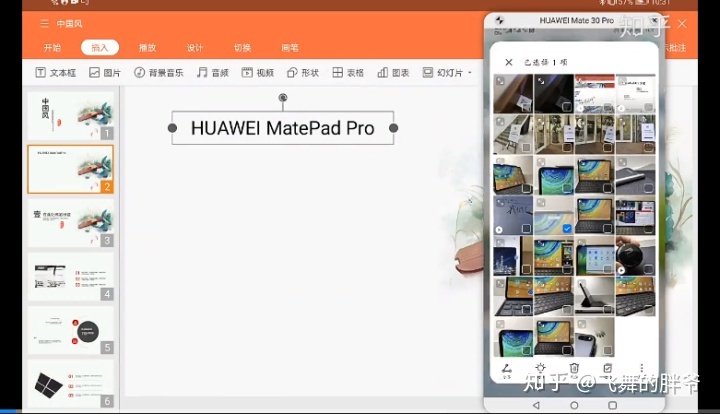Tap the trash delete icon in the gallery

point(574,369)
